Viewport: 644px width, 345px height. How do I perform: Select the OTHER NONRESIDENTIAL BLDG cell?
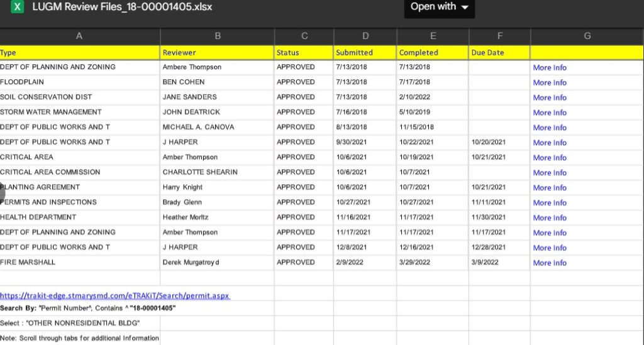point(79,323)
